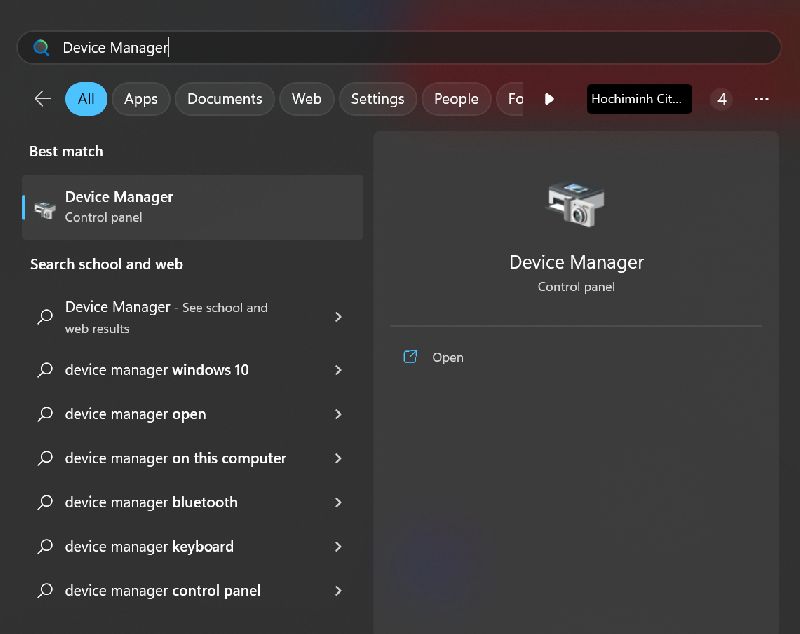Select the Settings filter tab
Image resolution: width=800 pixels, height=634 pixels.
click(377, 99)
